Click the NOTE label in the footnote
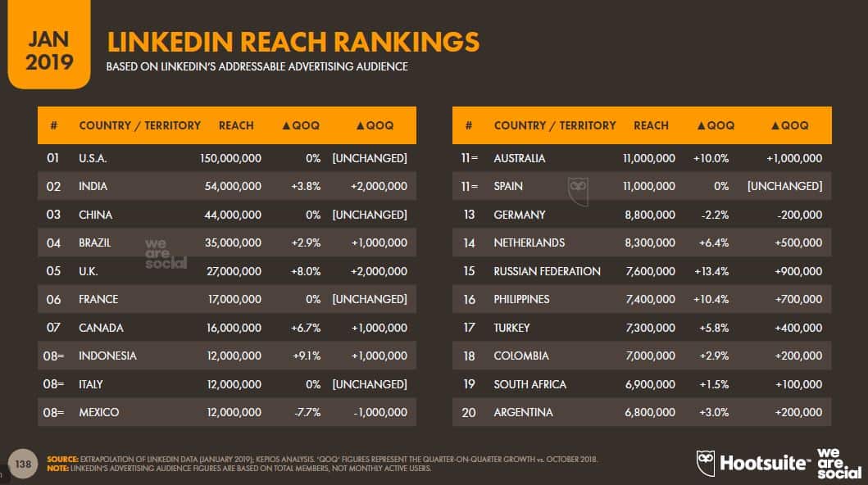 pyautogui.click(x=57, y=468)
